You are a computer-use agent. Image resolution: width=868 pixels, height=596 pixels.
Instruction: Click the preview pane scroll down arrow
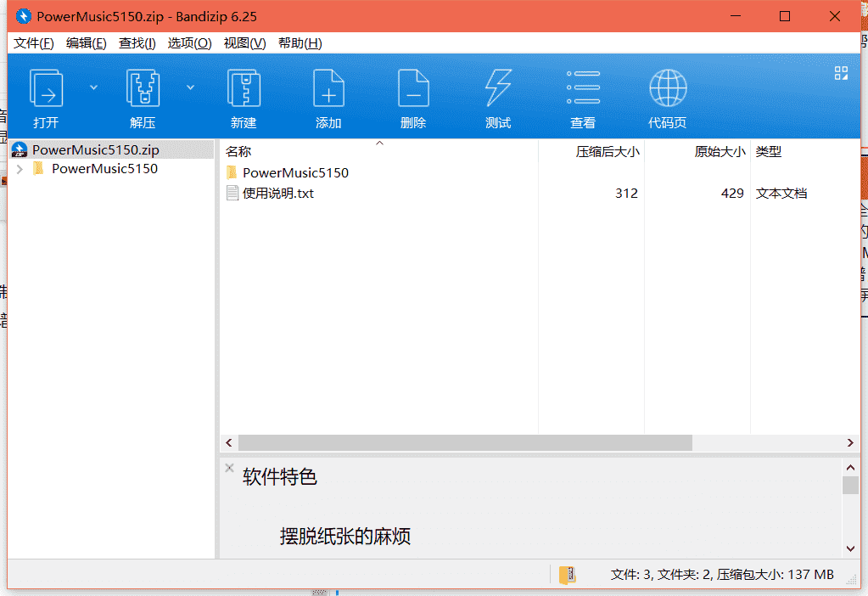[x=851, y=549]
